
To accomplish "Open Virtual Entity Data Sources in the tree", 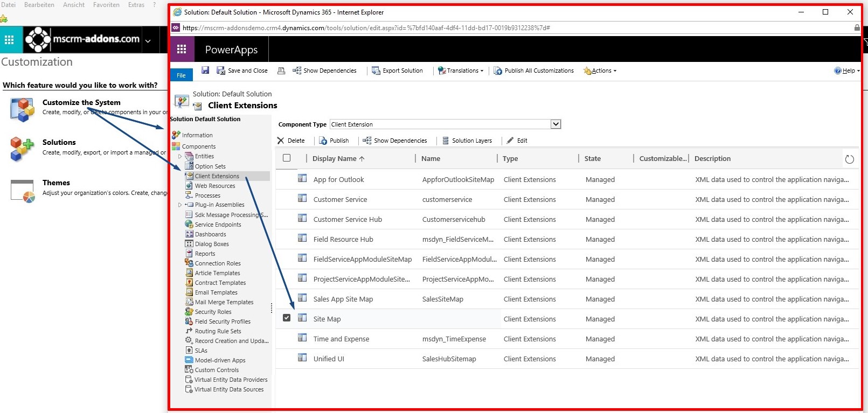I will (229, 389).
